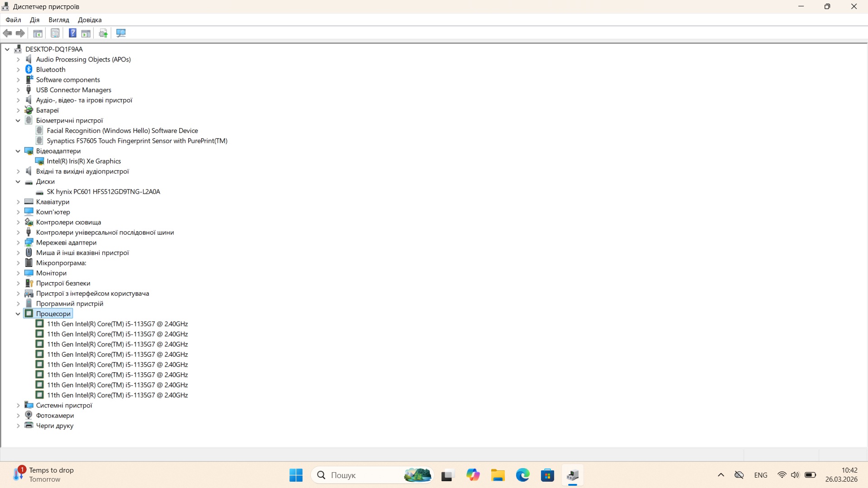The height and width of the screenshot is (488, 868).
Task: Open Microsoft Store from the taskbar
Action: point(547,475)
